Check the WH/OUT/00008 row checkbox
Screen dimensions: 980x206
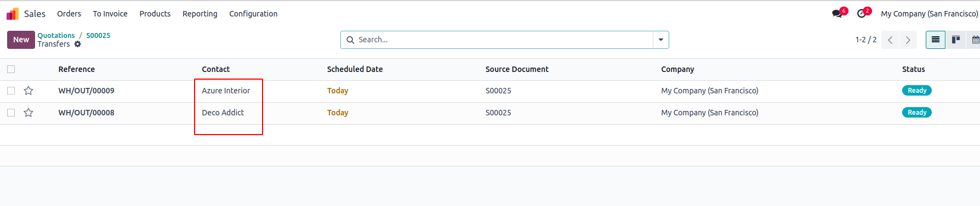tap(11, 113)
